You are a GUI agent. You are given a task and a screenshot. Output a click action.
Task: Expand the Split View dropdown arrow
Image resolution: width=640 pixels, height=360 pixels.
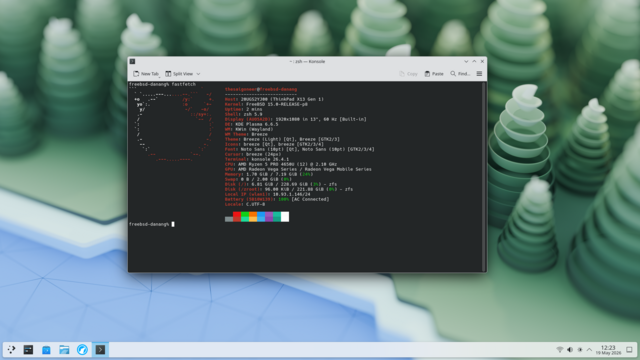(198, 74)
